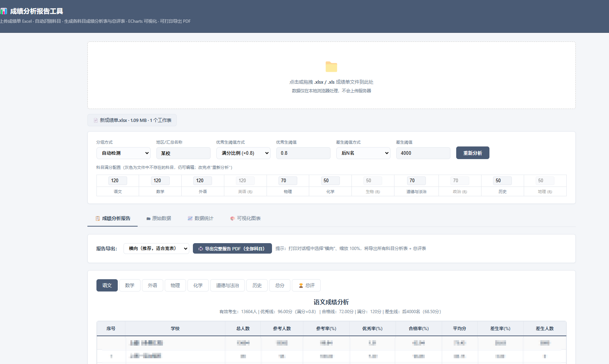Switch to the 原始数据 tab
609x364 pixels.
coord(159,219)
